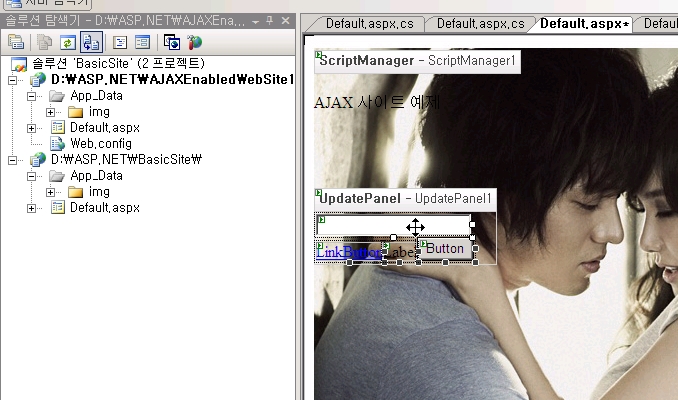
Task: Click the greyed-out document copy toolbar icon
Action: click(44, 42)
